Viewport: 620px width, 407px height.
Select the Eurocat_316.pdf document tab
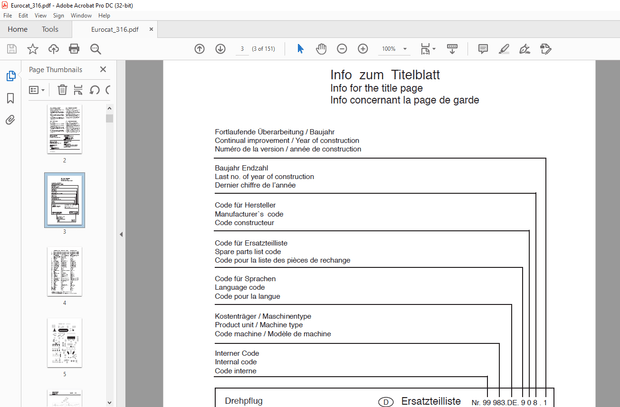coord(115,29)
